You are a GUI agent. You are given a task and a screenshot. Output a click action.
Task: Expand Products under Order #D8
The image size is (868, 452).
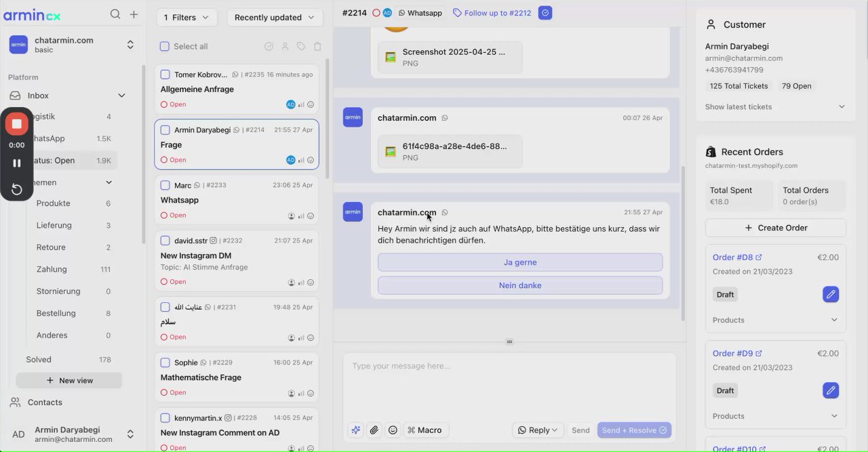(775, 320)
